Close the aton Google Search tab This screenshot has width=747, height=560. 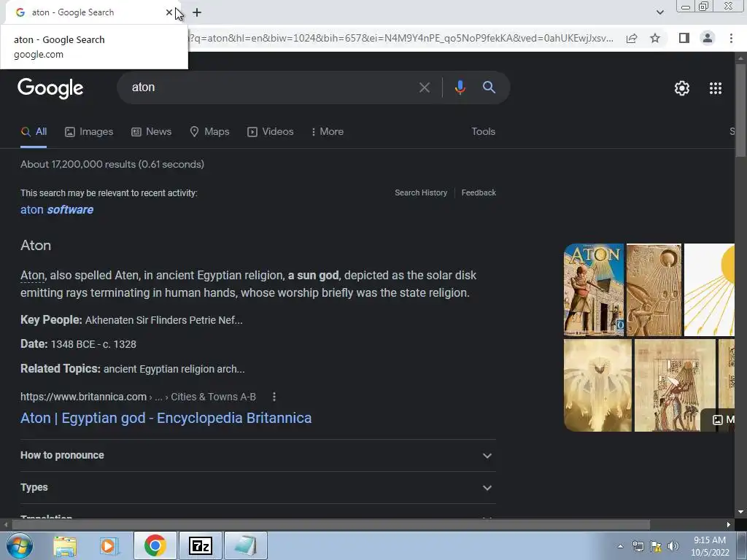[169, 12]
